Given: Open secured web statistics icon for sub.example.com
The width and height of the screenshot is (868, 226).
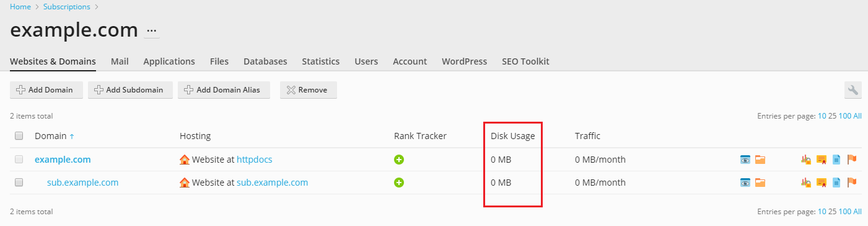Looking at the screenshot, I should pyautogui.click(x=805, y=183).
